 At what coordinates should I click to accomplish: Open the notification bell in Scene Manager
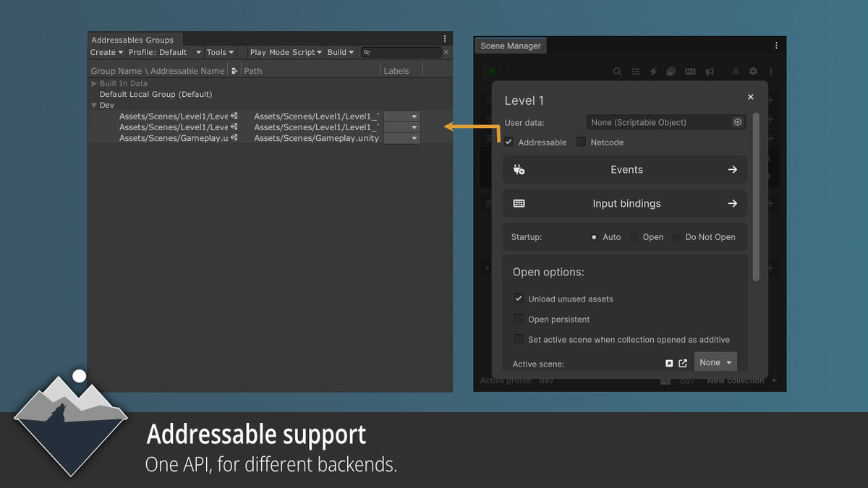click(734, 70)
